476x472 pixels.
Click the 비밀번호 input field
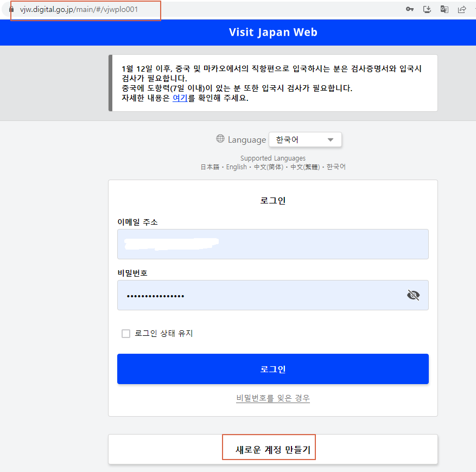[x=273, y=295]
